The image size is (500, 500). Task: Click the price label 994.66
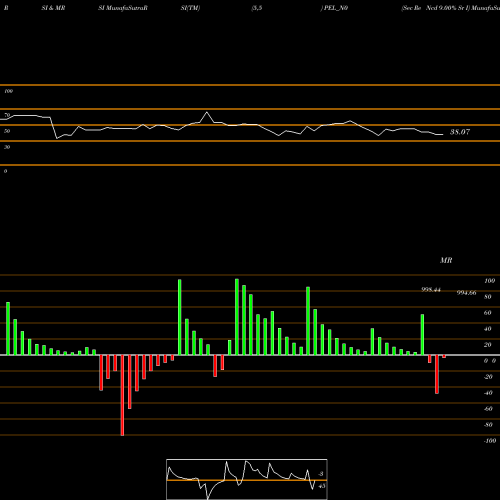click(x=466, y=293)
